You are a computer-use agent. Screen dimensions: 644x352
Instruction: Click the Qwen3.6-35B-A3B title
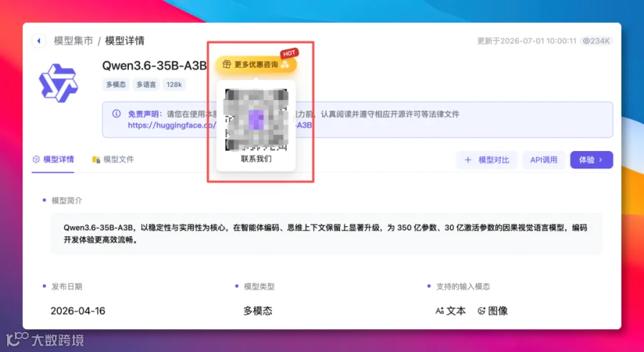click(155, 65)
